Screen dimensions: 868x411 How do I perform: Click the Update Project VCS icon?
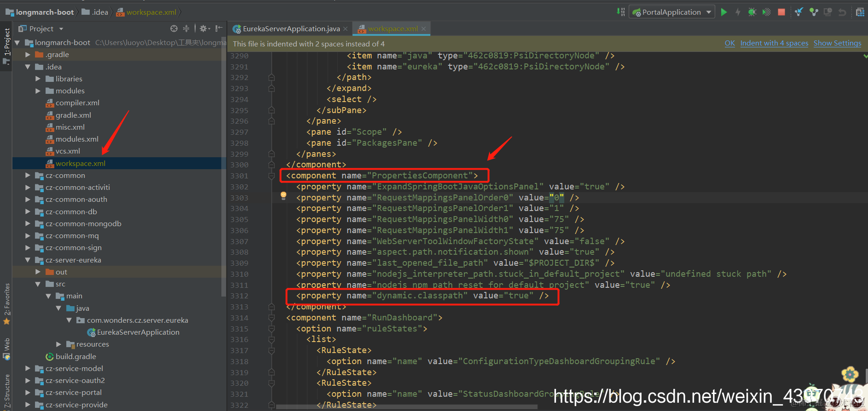(799, 12)
